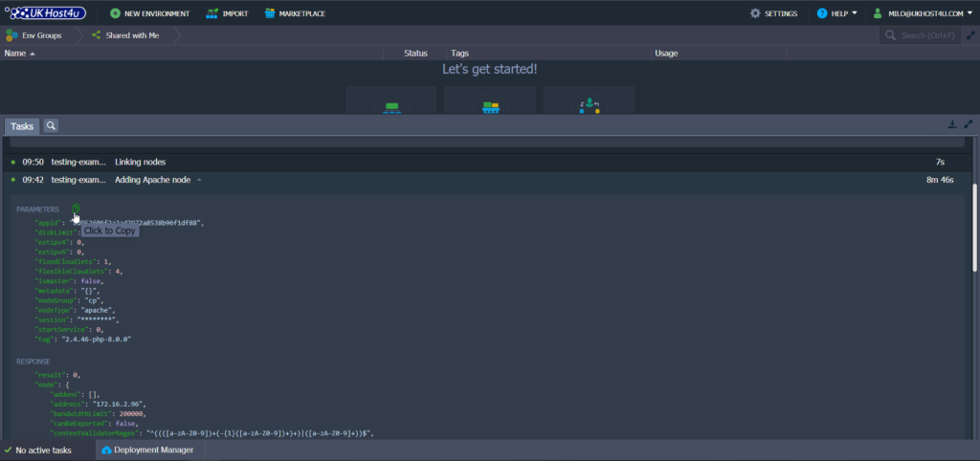Click the "ismaster": false line
This screenshot has height=461, width=980.
pos(69,281)
